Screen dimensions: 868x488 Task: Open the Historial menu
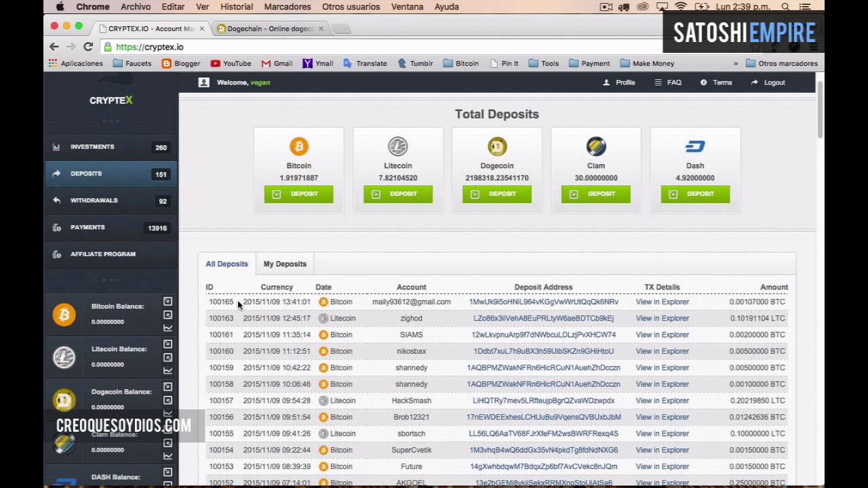[x=237, y=7]
